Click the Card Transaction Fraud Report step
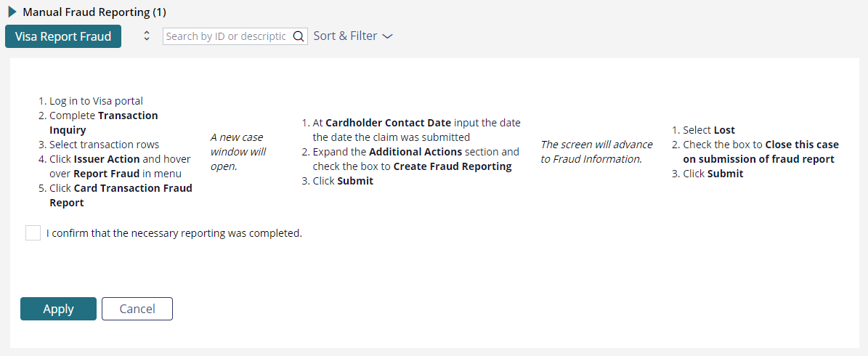The width and height of the screenshot is (868, 356). coord(115,195)
